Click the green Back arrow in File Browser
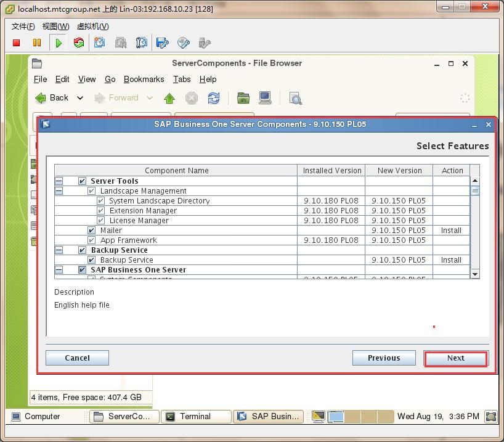The width and height of the screenshot is (504, 442). [x=41, y=98]
